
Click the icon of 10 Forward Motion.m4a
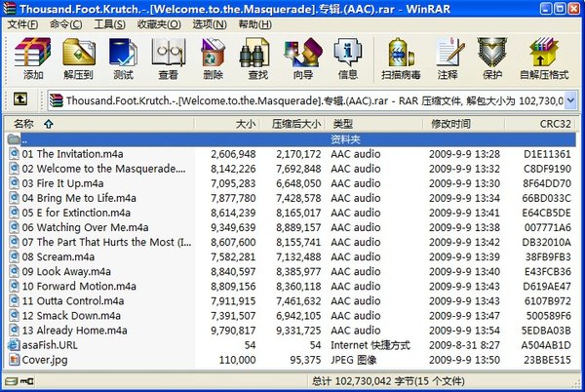tap(14, 286)
